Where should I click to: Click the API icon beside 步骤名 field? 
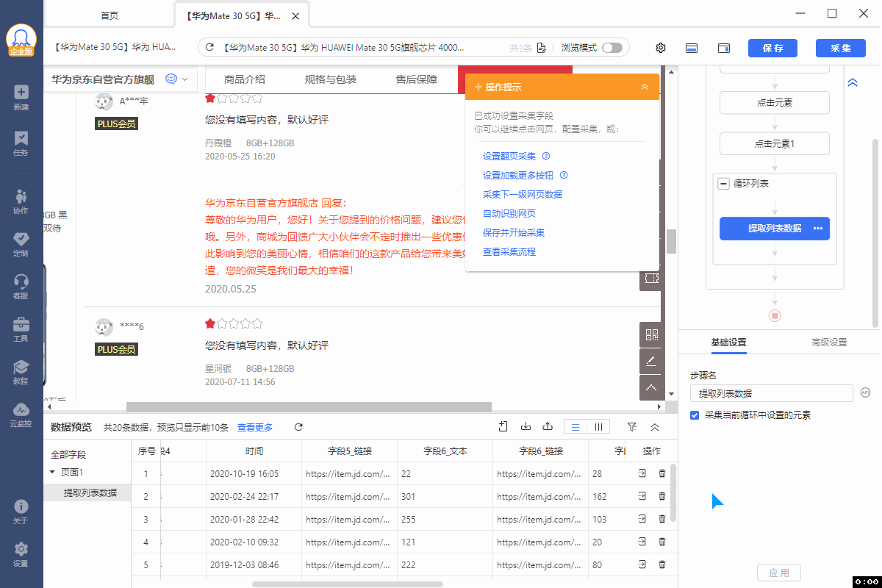[865, 393]
